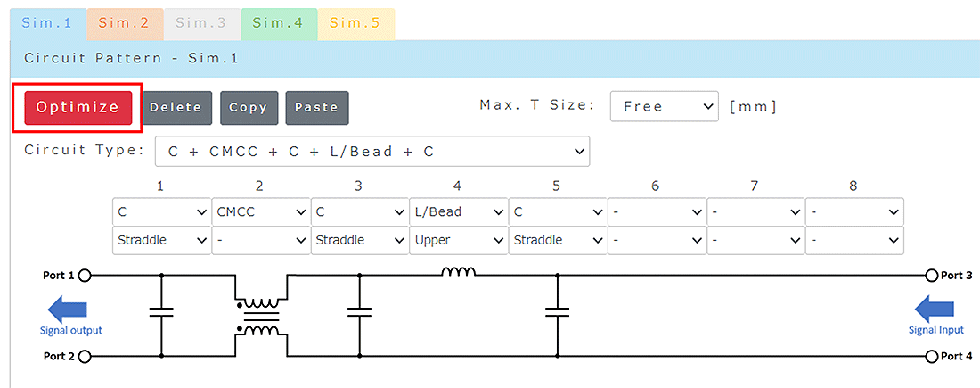This screenshot has width=980, height=388.
Task: Open the Max. T Size dropdown
Action: (x=664, y=106)
